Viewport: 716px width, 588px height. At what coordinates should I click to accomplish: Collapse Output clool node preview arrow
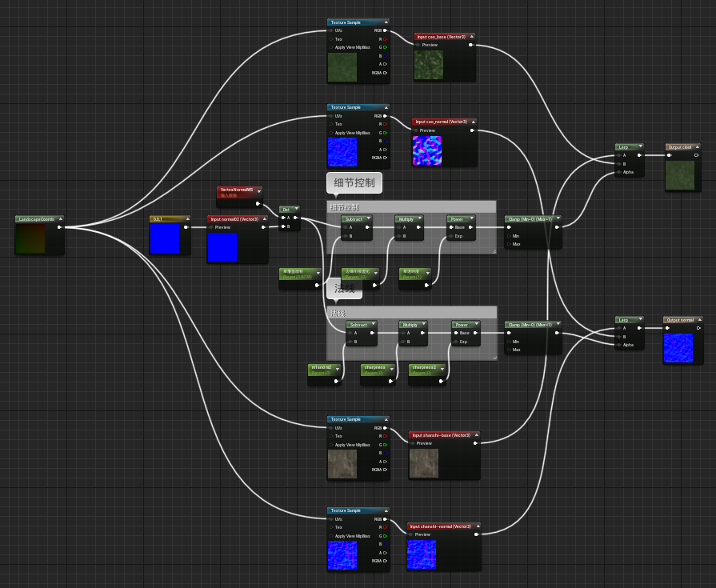click(697, 147)
